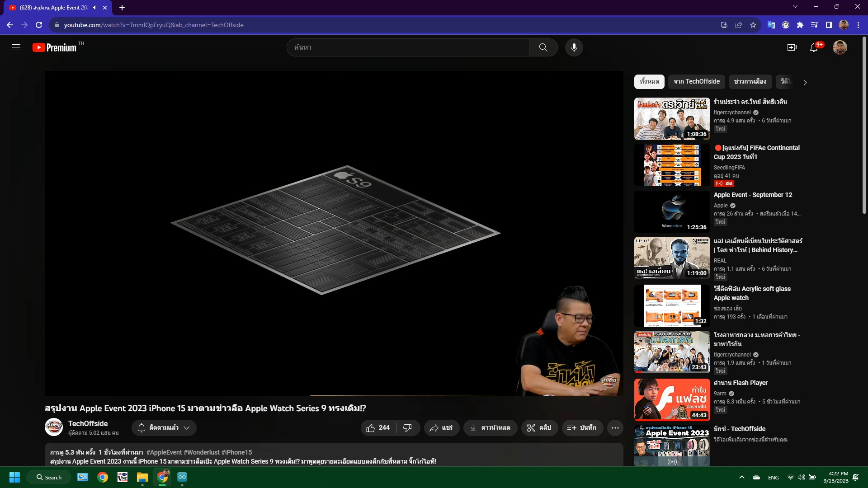The image size is (868, 488).
Task: Open Apple Event - September 12 thumbnail
Action: click(672, 211)
